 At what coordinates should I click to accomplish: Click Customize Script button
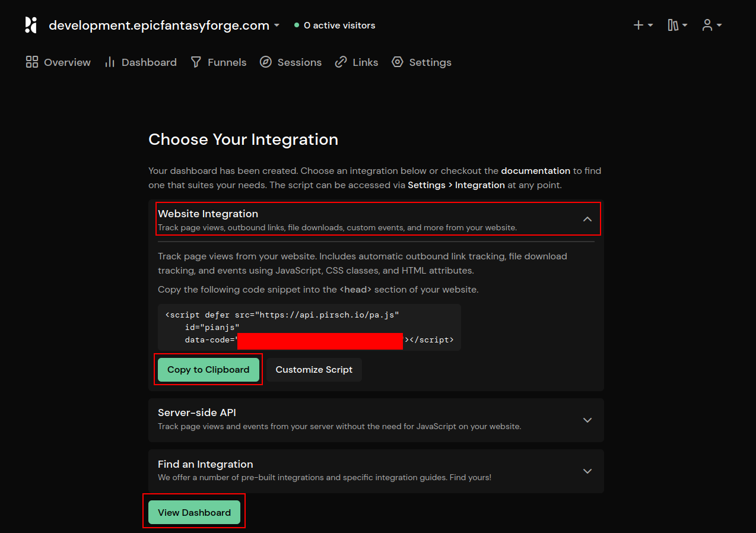[314, 370]
